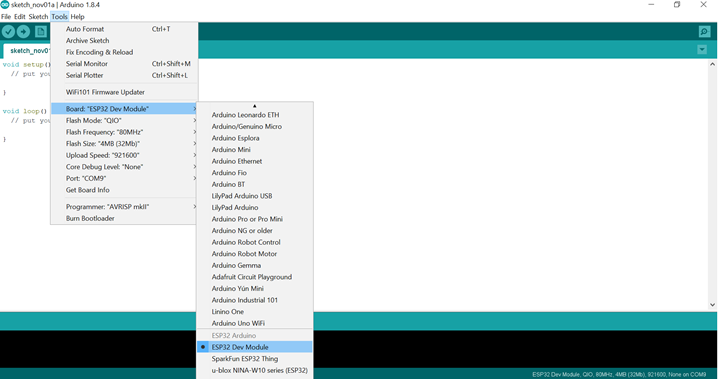Expand Flash Frequency "80MHz" submenu
Viewport: 718px width, 379px height.
click(124, 132)
